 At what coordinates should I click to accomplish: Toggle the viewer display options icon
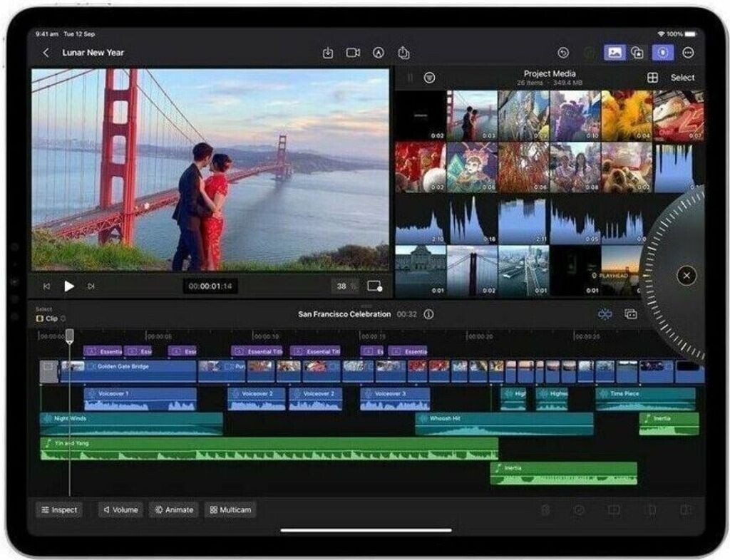(374, 286)
